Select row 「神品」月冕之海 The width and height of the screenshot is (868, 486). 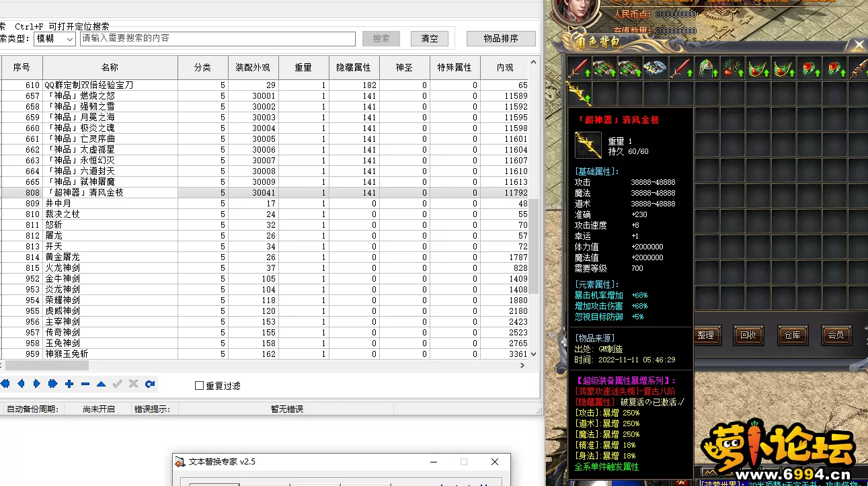point(264,118)
